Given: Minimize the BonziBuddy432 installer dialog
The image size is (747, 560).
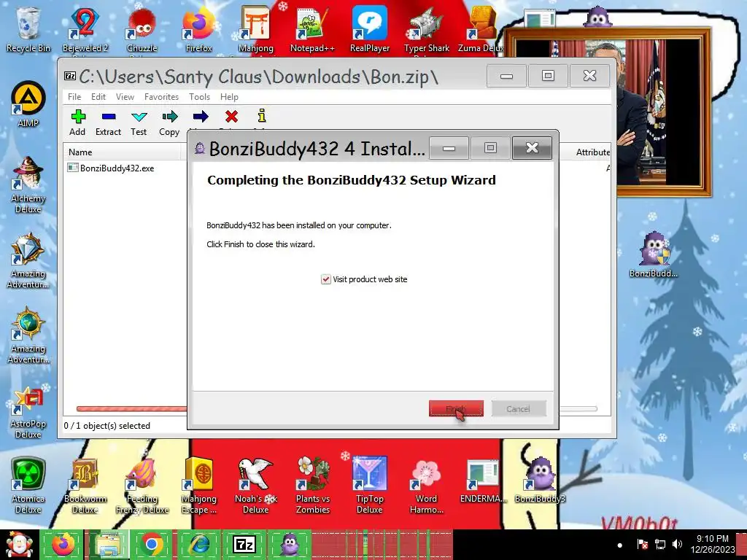Looking at the screenshot, I should tap(449, 148).
